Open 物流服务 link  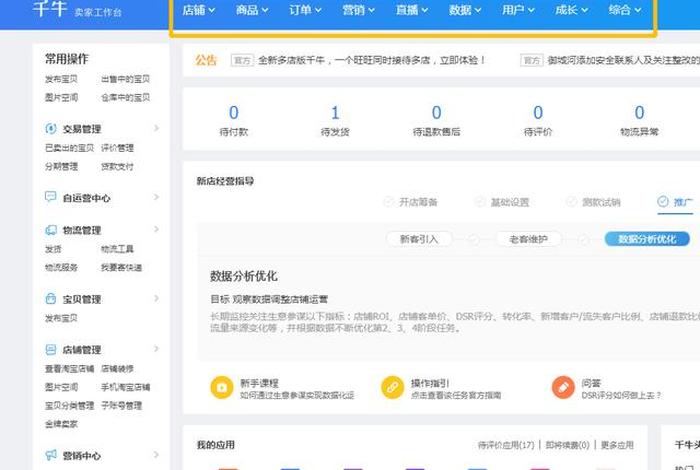pyautogui.click(x=61, y=267)
